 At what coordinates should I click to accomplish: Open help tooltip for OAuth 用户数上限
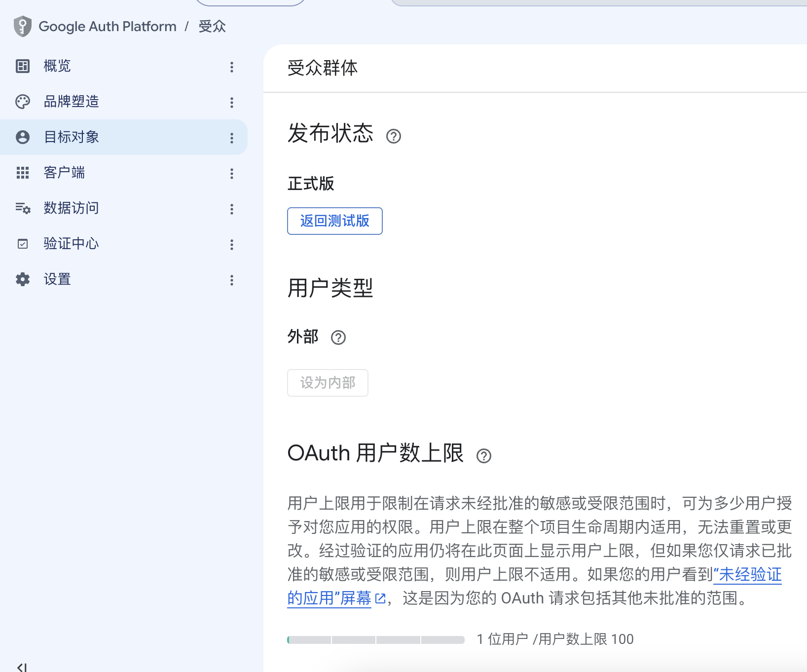click(484, 456)
